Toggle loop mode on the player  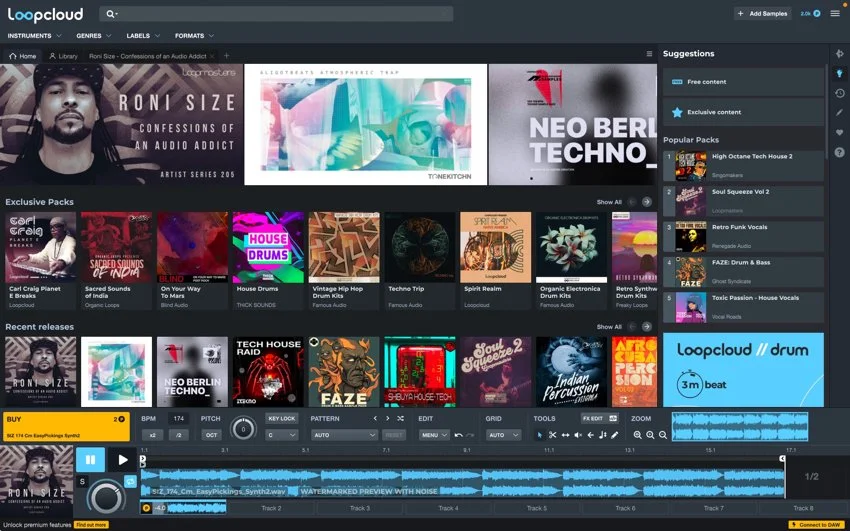[130, 481]
